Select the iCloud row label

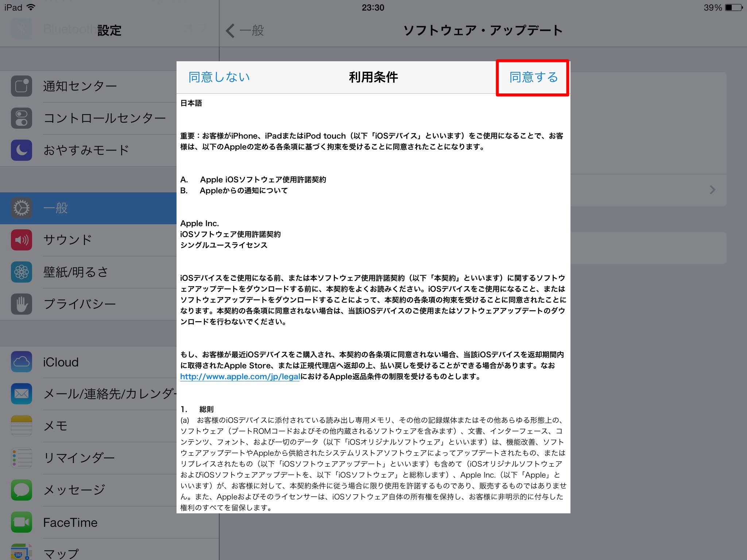[61, 362]
